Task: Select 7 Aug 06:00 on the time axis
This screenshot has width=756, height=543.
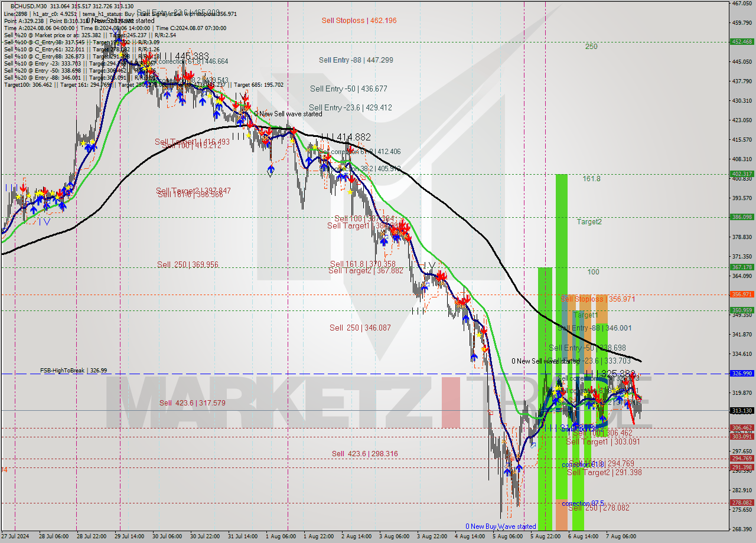Action: [621, 537]
